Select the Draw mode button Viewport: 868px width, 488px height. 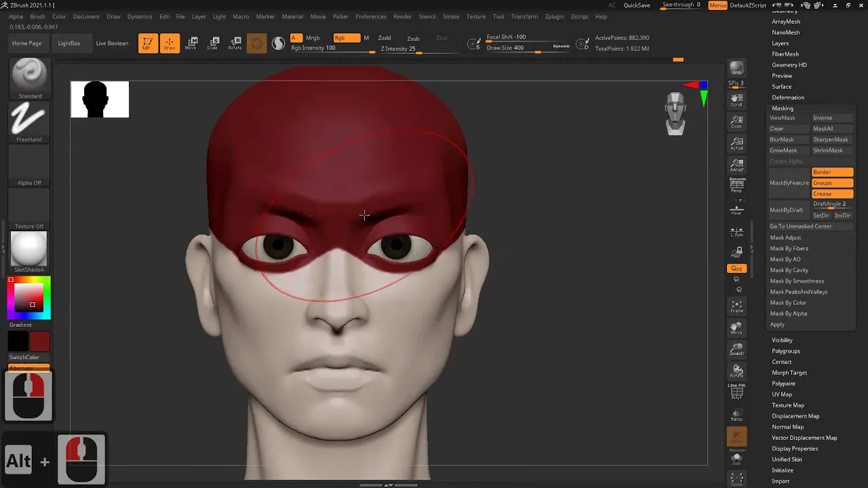170,43
